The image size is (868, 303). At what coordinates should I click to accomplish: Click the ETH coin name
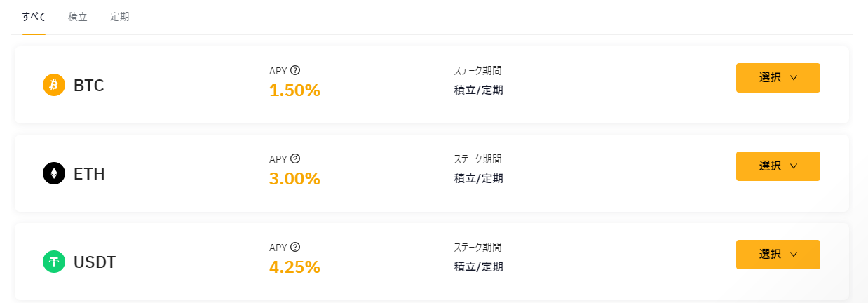[x=89, y=174]
